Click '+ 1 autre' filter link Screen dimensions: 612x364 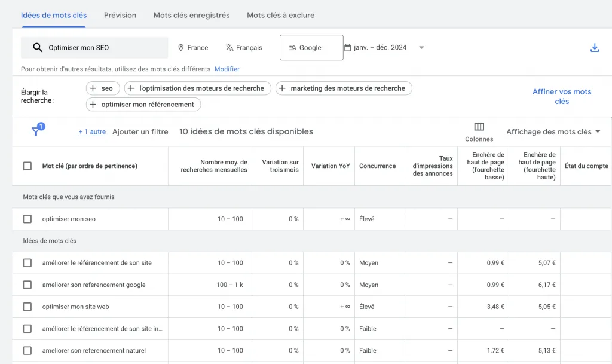(92, 132)
